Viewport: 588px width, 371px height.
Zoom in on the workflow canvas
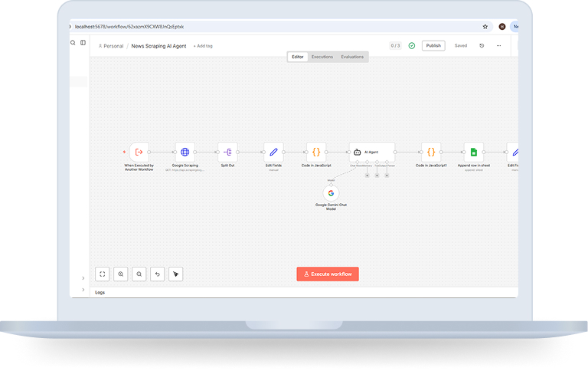pos(121,274)
